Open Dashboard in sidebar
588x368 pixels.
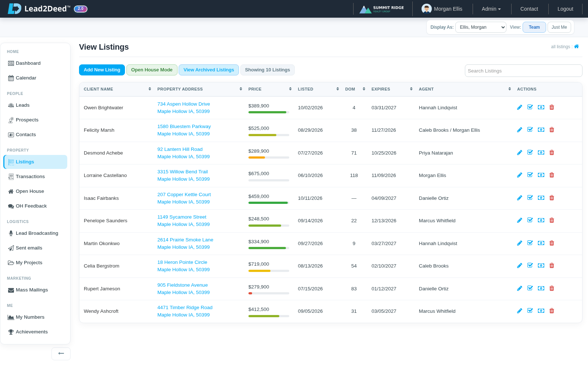coord(35,63)
